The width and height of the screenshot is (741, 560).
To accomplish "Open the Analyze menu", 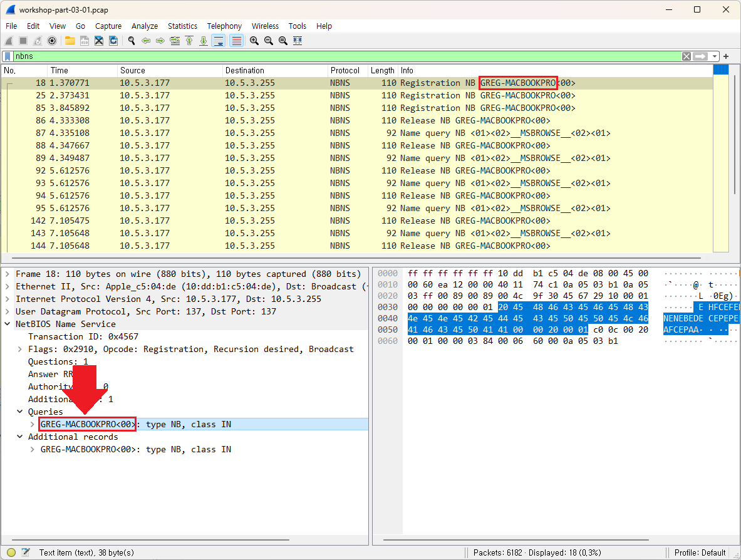I will pos(145,26).
